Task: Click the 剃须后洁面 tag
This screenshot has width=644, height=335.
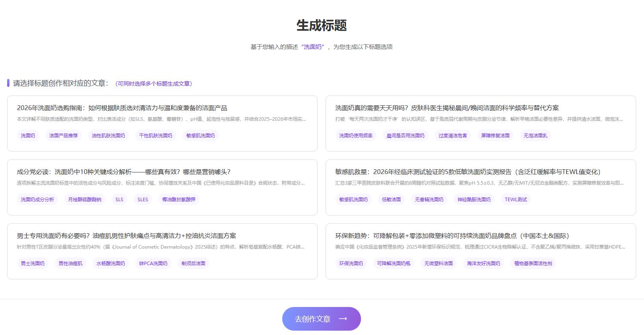Action: (x=194, y=263)
